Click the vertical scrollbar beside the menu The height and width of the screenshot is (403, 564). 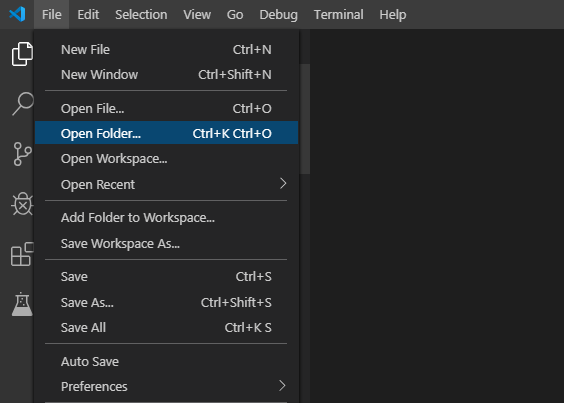coord(305,119)
